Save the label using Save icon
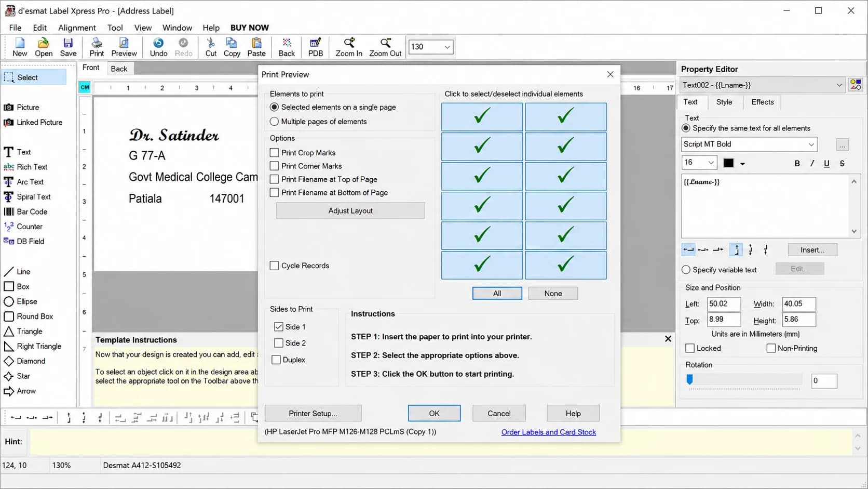This screenshot has height=489, width=868. click(x=68, y=47)
